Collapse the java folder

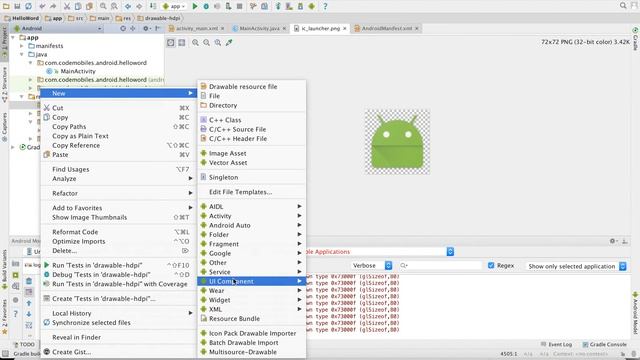coord(22,54)
